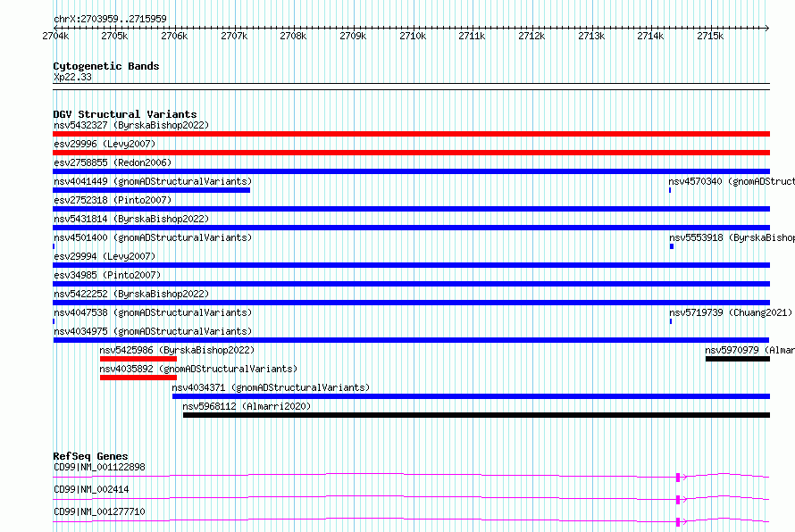Open the nsv4570340 variant label
This screenshot has width=795, height=532.
pyautogui.click(x=732, y=181)
